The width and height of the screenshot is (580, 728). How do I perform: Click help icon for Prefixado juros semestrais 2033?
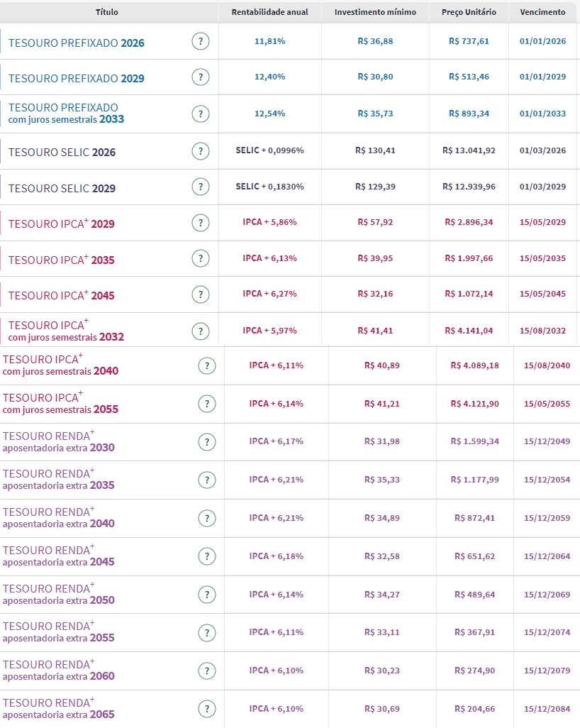click(201, 114)
